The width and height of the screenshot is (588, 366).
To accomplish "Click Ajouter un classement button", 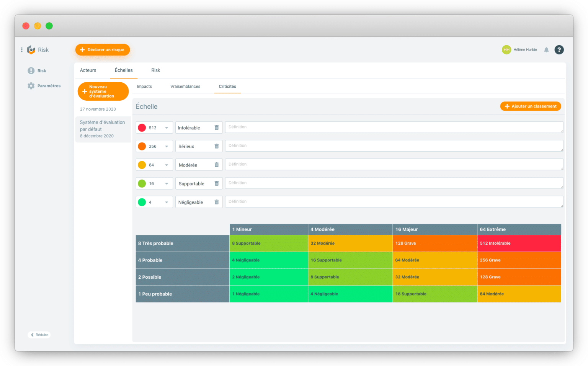I will click(x=530, y=106).
